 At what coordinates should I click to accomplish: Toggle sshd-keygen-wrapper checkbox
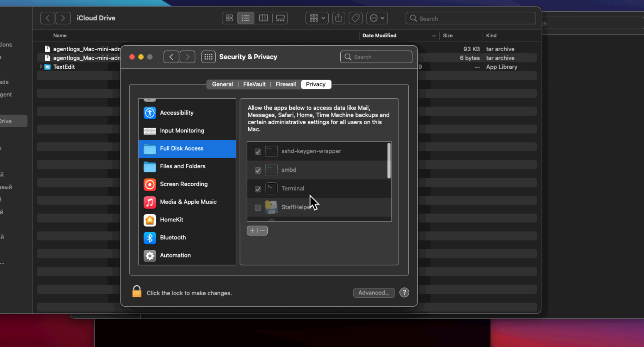258,152
